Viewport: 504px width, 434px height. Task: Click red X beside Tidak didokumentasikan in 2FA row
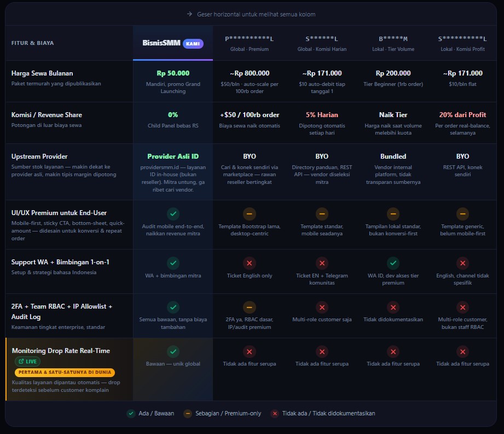pos(392,308)
